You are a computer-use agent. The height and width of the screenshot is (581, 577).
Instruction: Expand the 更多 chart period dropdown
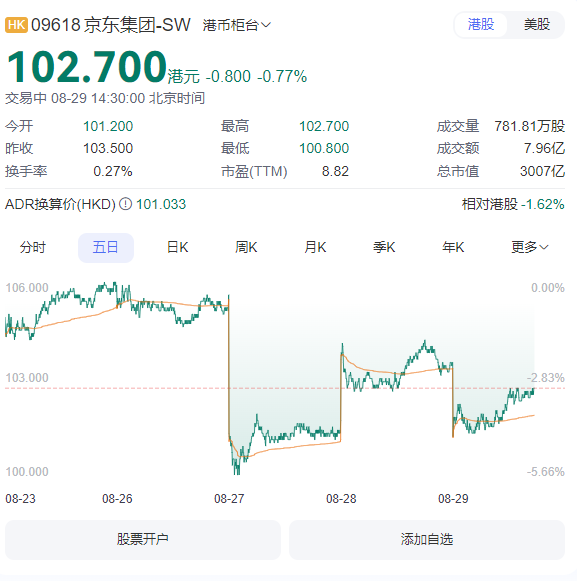(529, 247)
